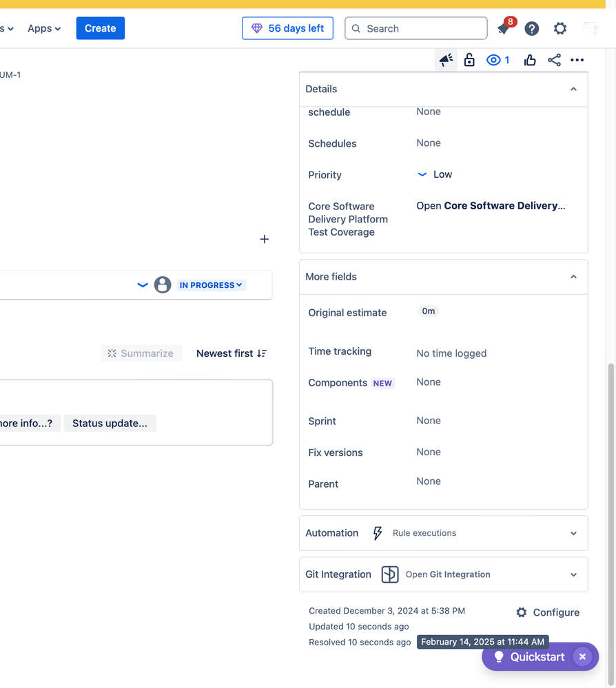Screen dimensions: 616x688
Task: Click the unassigned user avatar icon
Action: point(163,284)
